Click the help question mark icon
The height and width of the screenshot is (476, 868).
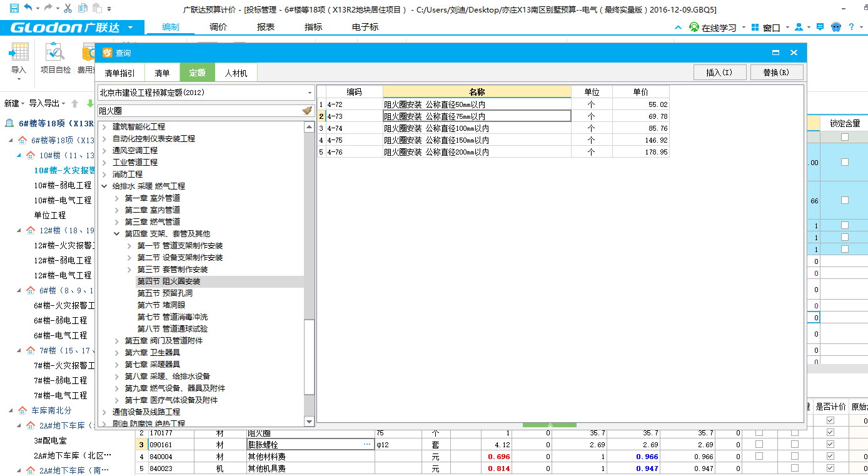(851, 28)
